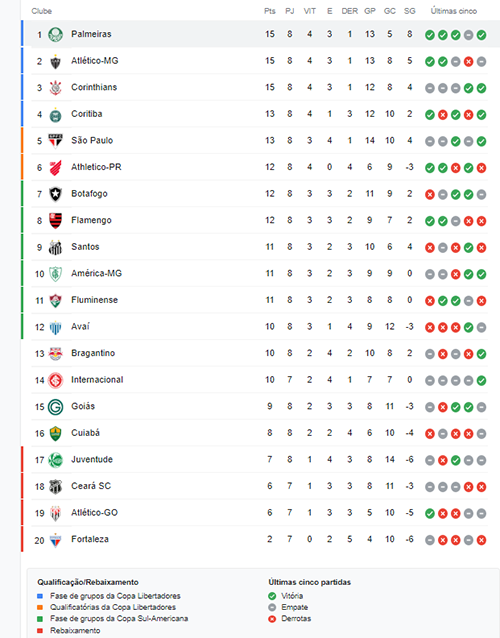Select the Goiás green G logo

point(55,407)
